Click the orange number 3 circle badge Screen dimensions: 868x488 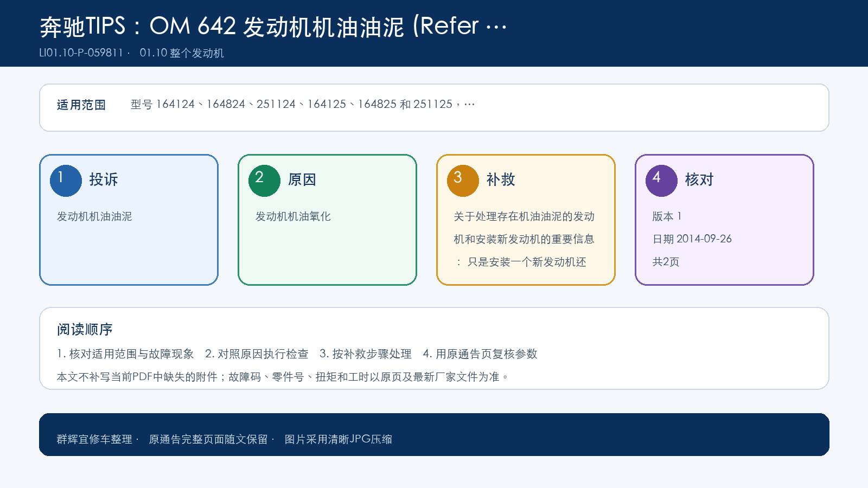tap(463, 181)
